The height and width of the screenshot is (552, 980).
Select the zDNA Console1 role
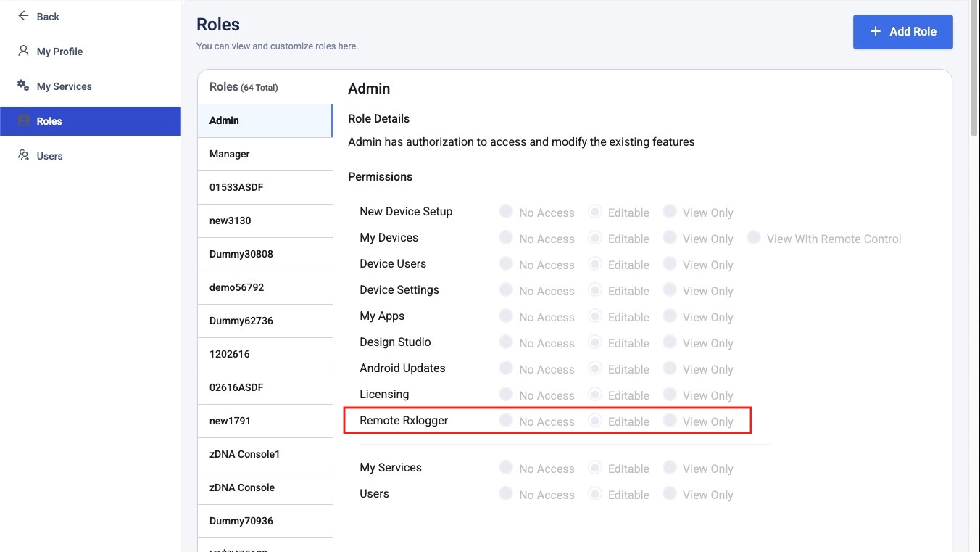point(244,454)
